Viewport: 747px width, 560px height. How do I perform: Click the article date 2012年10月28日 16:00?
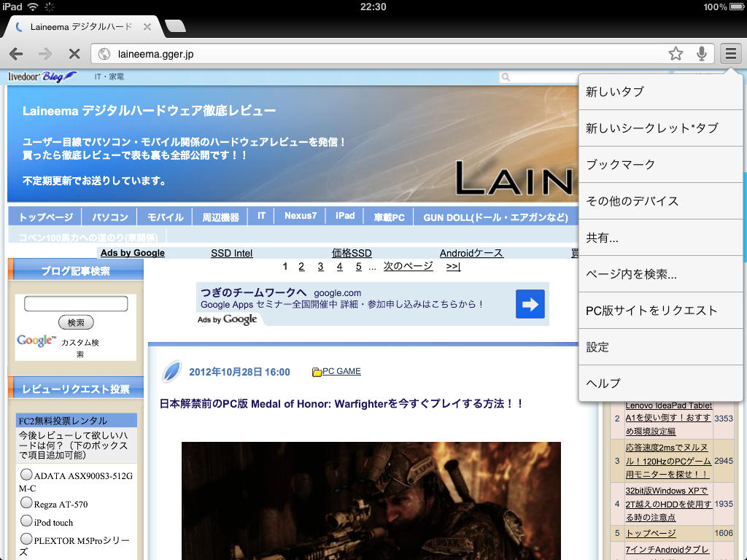click(x=239, y=372)
